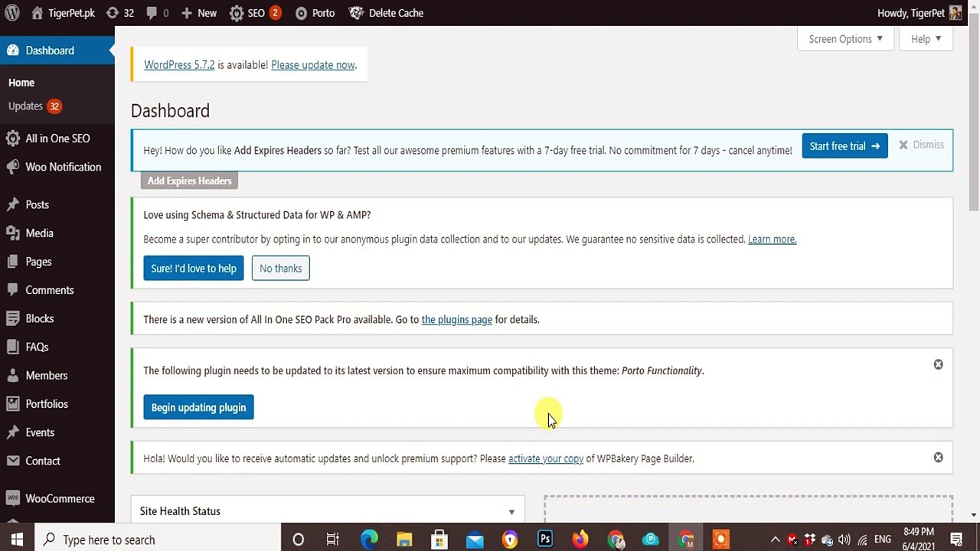Click the Begin updating plugin button

pos(198,408)
